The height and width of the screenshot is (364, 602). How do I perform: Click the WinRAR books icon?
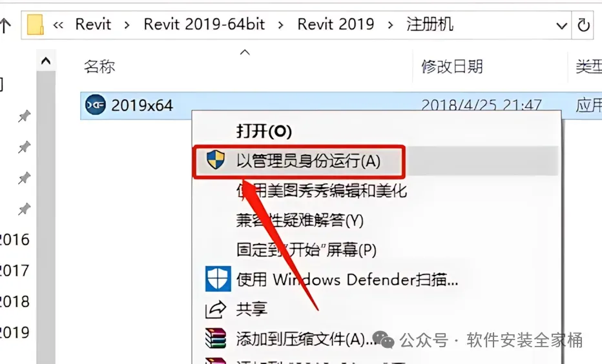click(x=215, y=338)
